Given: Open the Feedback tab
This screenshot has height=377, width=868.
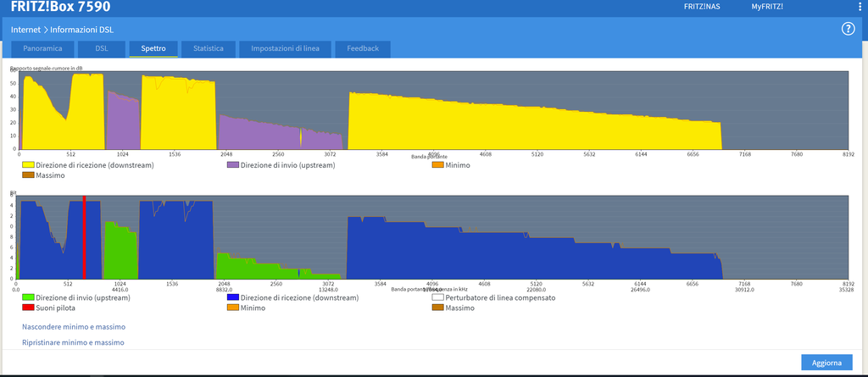Looking at the screenshot, I should (x=362, y=49).
